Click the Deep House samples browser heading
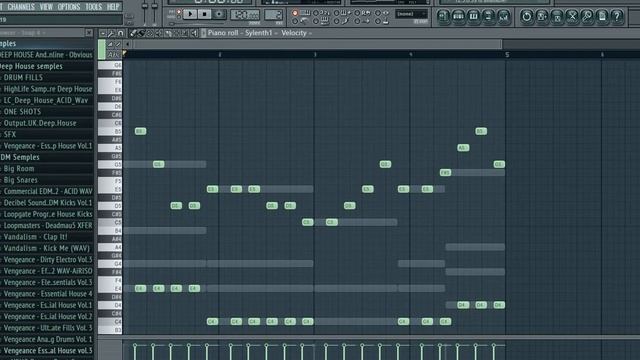The image size is (640, 360). (x=32, y=66)
